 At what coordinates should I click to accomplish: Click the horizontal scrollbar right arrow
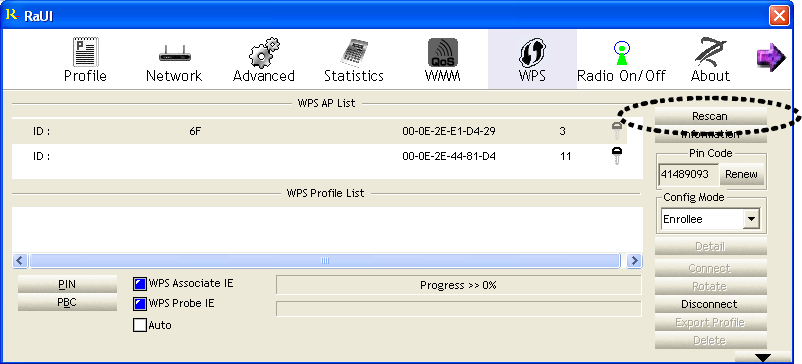click(x=634, y=261)
